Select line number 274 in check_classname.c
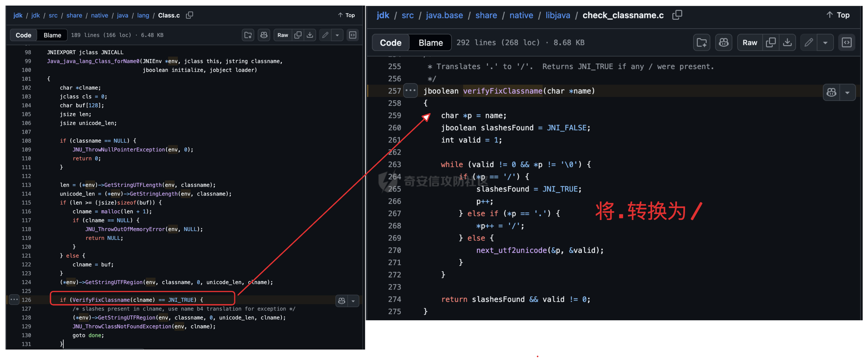 point(394,299)
